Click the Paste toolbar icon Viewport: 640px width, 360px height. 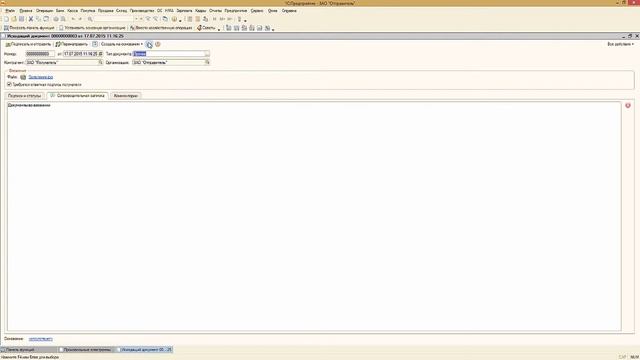pos(46,19)
